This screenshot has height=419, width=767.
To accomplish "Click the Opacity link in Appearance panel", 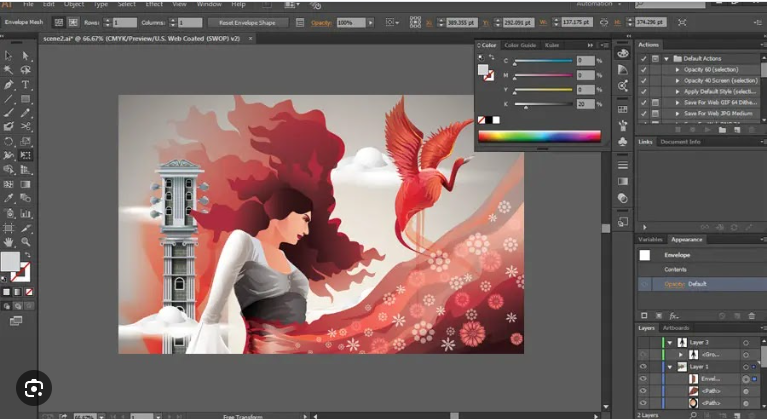I will pos(676,284).
